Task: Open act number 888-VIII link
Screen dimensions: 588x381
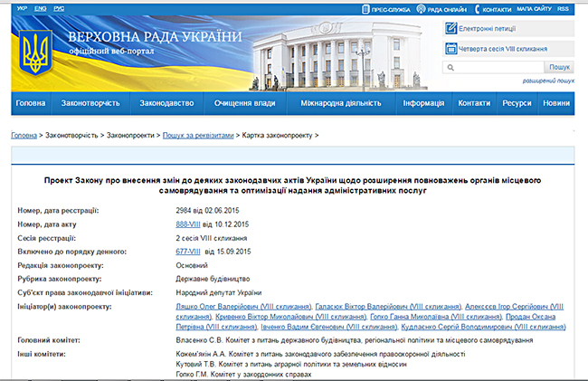Action: (188, 224)
